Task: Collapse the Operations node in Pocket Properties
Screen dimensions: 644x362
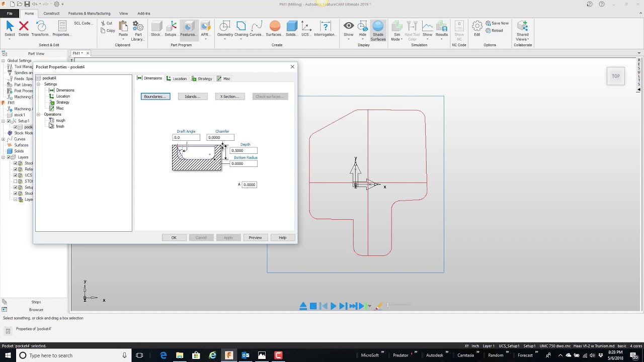Action: pyautogui.click(x=39, y=115)
